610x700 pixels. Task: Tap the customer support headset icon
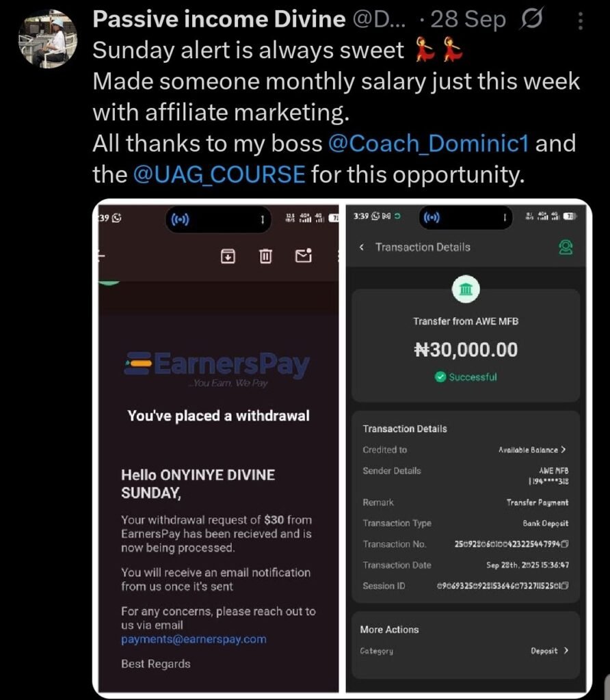click(566, 247)
